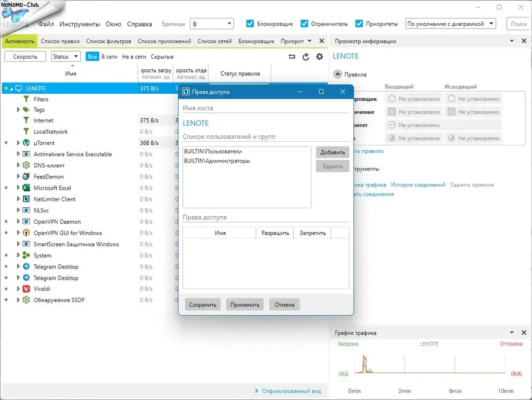Viewport: 532px width, 400px height.
Task: Click the Tags label icon
Action: 26,110
